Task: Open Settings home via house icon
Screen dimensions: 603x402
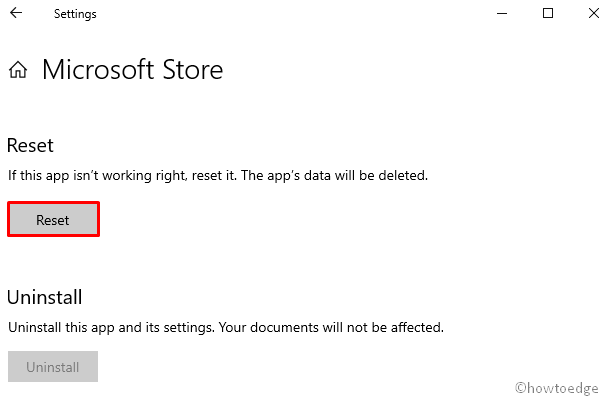Action: click(x=18, y=71)
